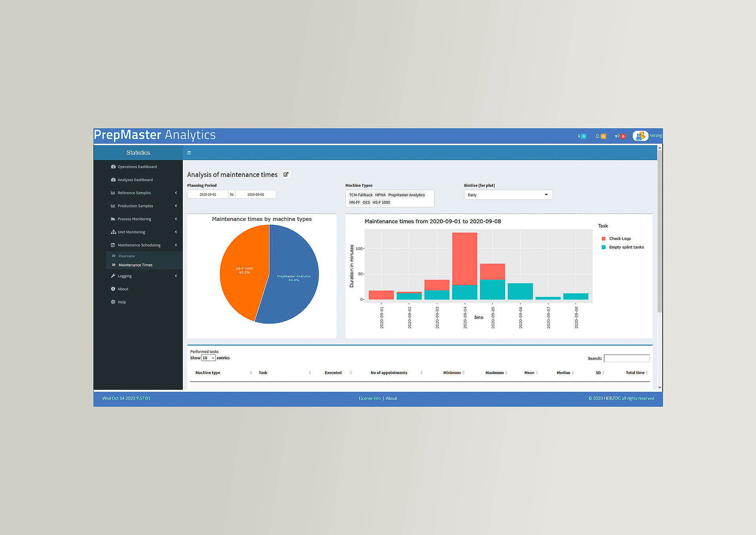Sort table by Task column arrows

point(310,373)
